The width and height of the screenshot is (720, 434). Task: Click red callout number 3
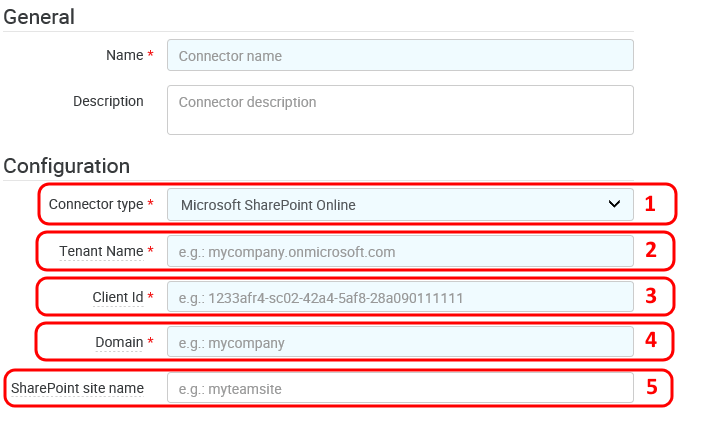pos(650,296)
